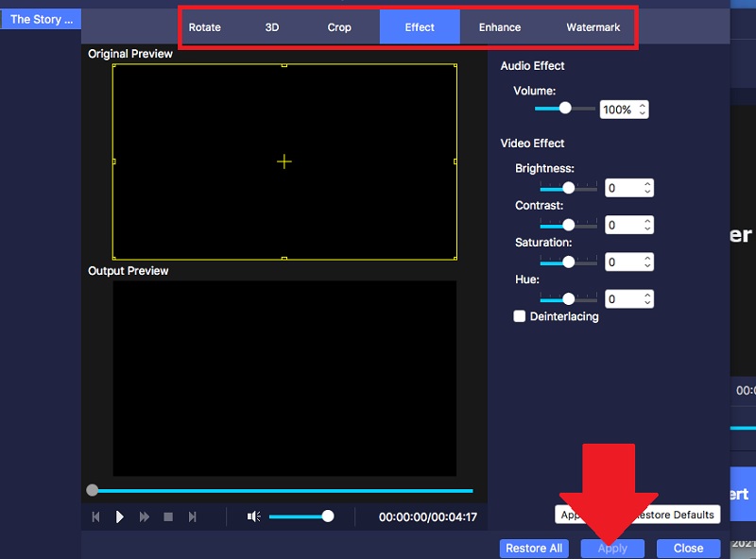
Task: Stop the video playback
Action: click(x=168, y=517)
